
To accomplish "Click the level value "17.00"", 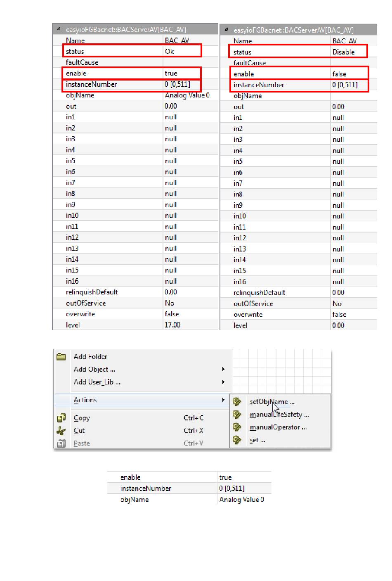I will point(172,325).
